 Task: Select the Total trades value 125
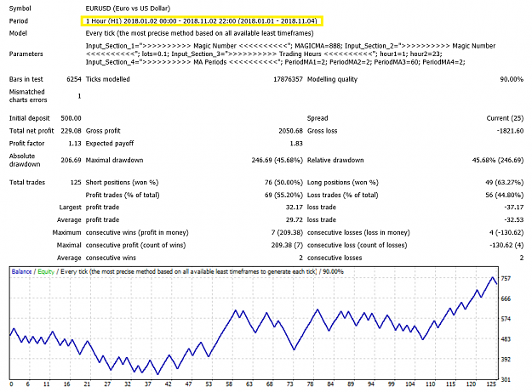[76, 183]
